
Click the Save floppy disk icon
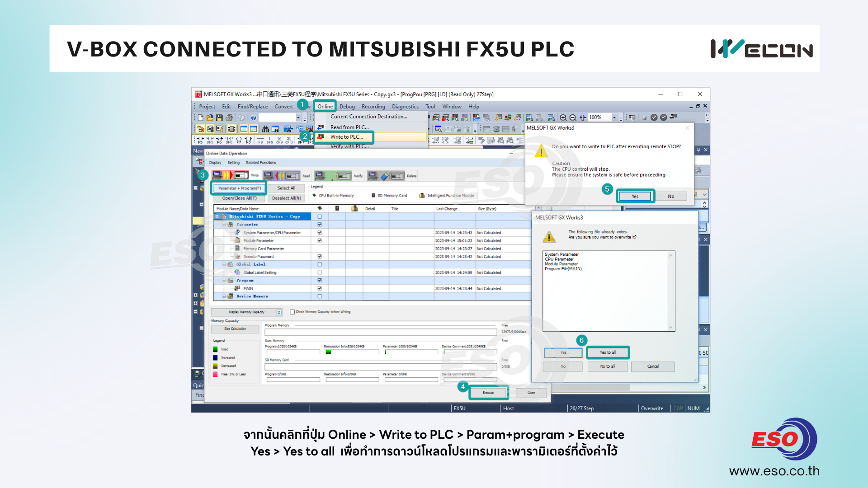(x=219, y=117)
